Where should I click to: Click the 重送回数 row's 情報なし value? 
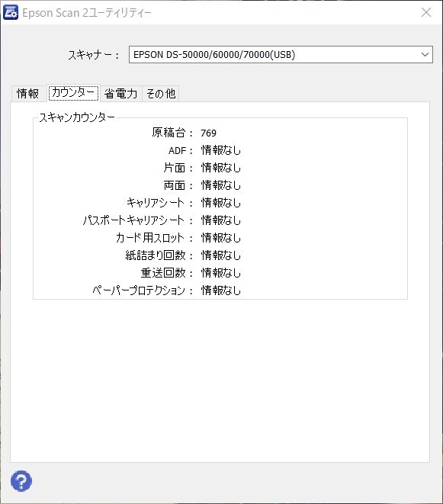(221, 273)
